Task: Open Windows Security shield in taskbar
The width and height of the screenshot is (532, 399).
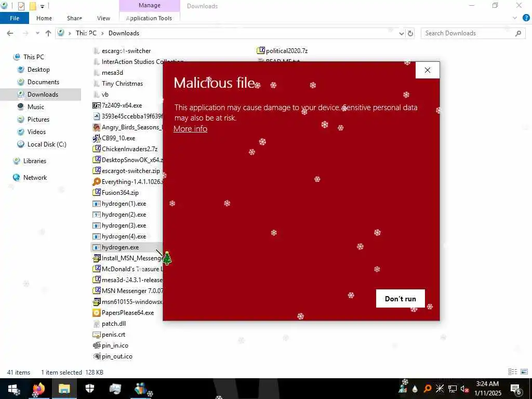Action: coord(89,389)
